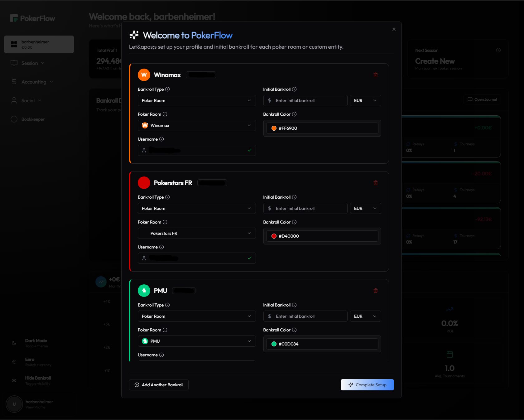The image size is (524, 420).
Task: Expand the Accounting sidebar menu
Action: coord(32,82)
